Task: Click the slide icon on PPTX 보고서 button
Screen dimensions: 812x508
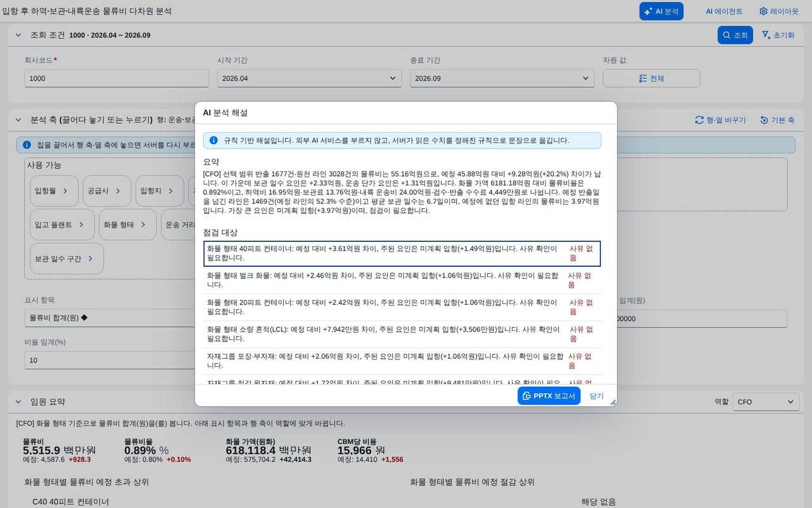Action: pos(527,396)
